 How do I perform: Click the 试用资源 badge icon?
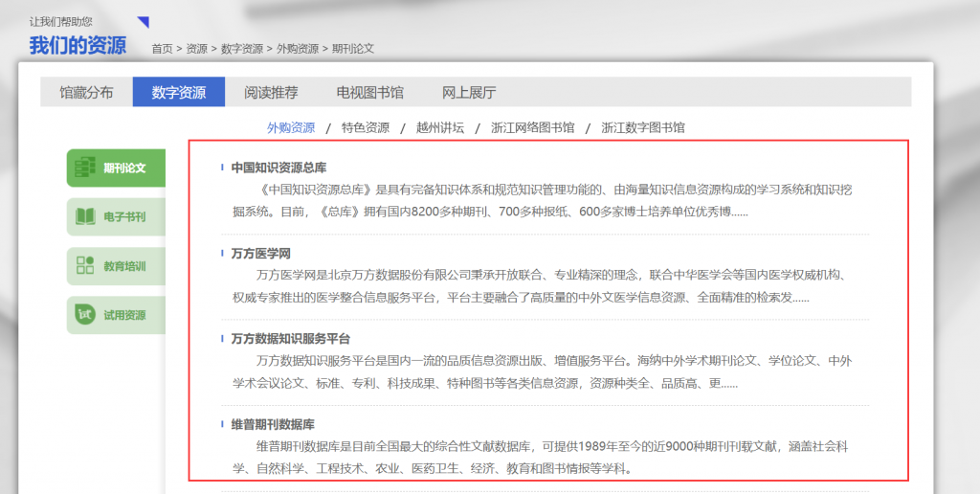coord(85,315)
